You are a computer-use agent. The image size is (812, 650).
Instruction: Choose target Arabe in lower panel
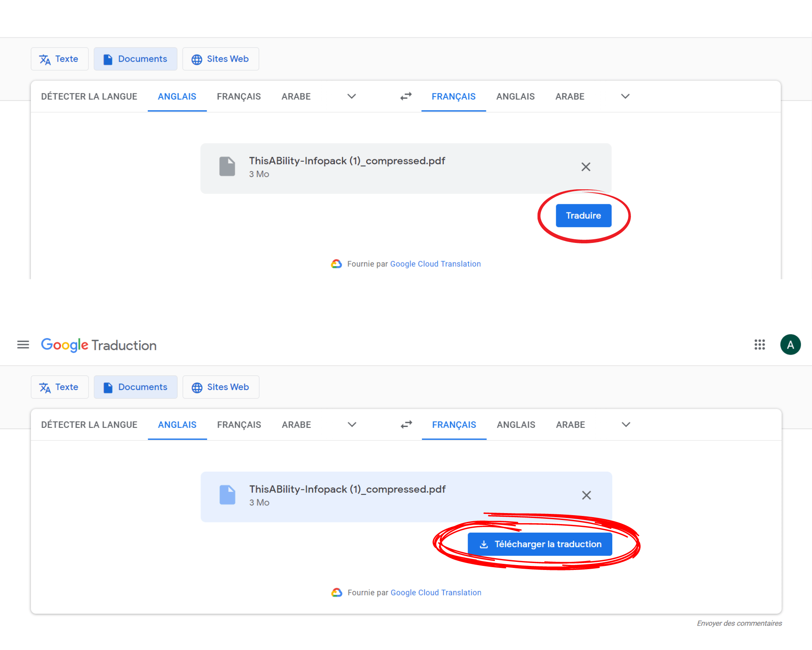[x=570, y=425]
